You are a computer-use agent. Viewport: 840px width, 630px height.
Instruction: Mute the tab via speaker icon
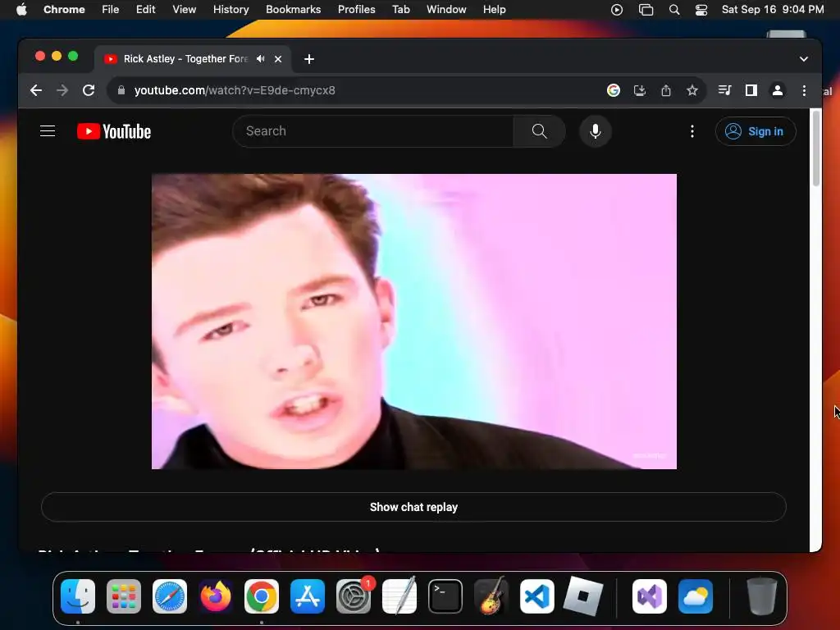click(260, 59)
